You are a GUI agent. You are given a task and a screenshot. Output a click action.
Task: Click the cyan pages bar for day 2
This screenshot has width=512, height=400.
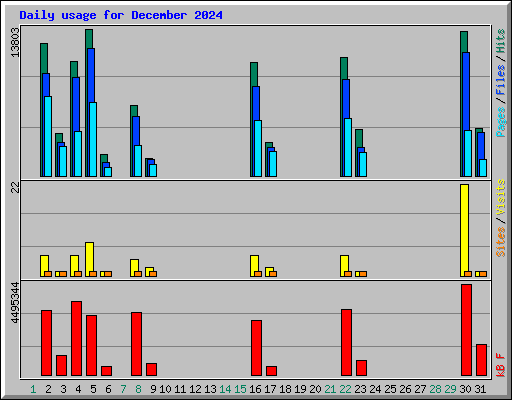(x=48, y=136)
